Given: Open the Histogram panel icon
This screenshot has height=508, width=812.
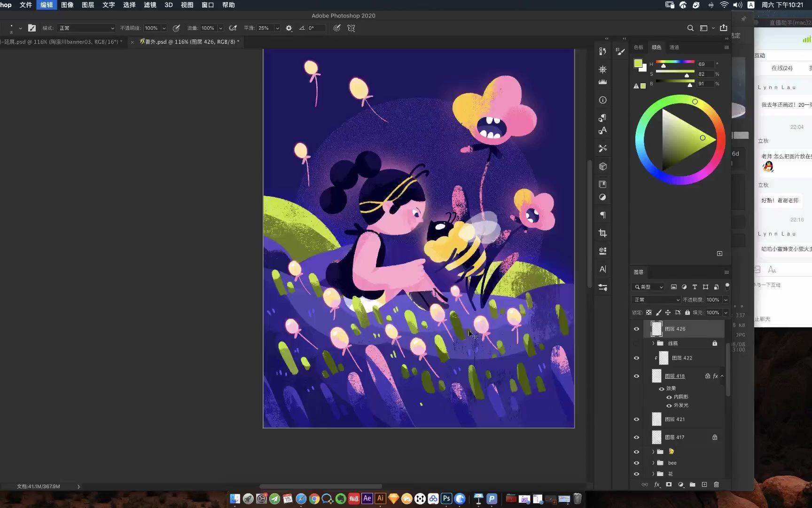Looking at the screenshot, I should point(602,82).
